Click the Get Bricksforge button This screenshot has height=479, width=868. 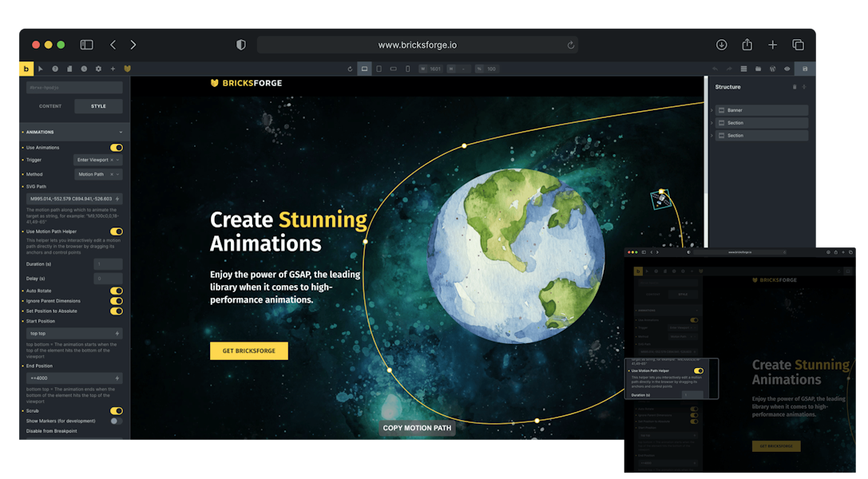point(248,351)
